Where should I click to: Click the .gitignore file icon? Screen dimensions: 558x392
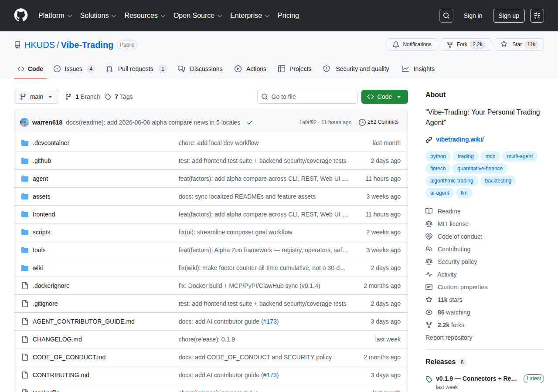click(25, 304)
